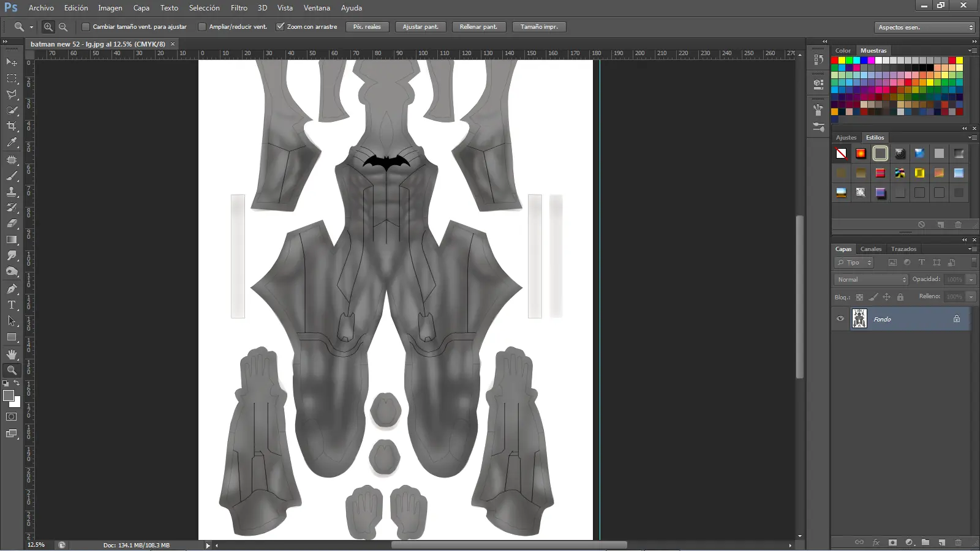980x551 pixels.
Task: Select the Polygonal Lasso tool
Action: (x=12, y=94)
